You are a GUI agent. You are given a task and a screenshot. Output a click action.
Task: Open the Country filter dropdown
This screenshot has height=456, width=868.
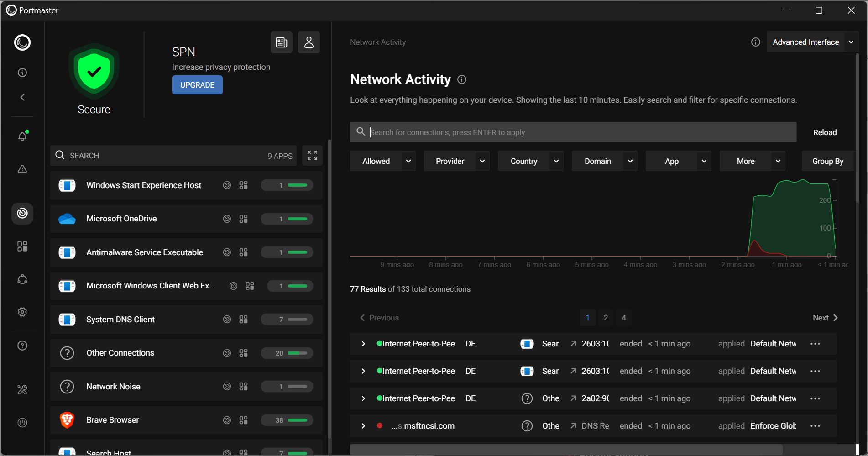(x=530, y=161)
